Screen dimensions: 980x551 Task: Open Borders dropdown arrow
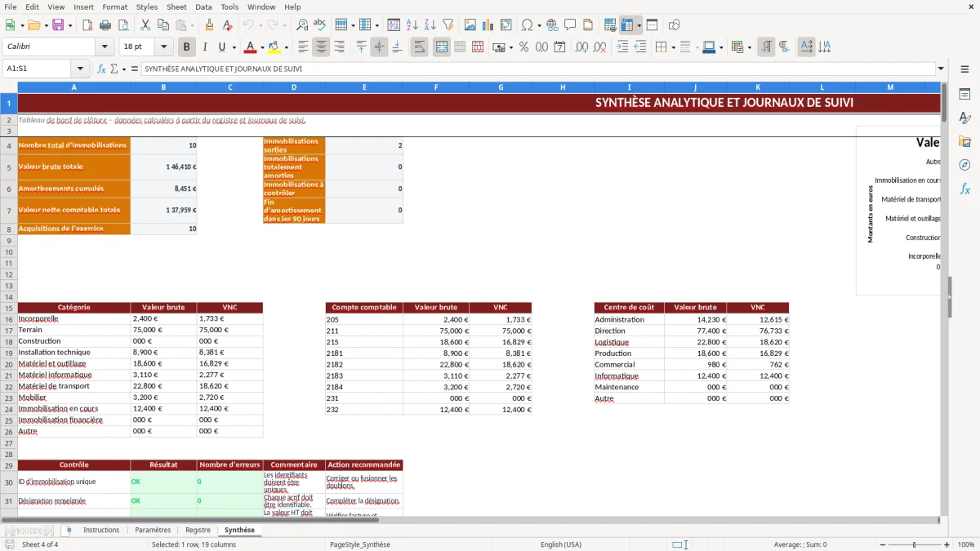(673, 47)
